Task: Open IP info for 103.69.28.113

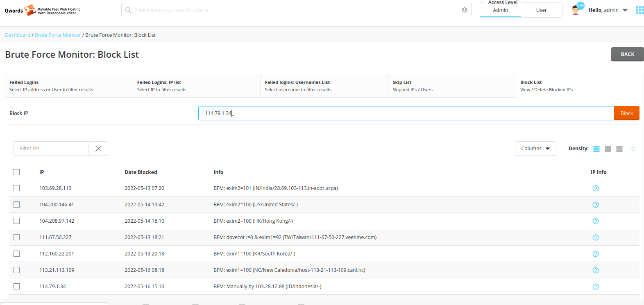Action: pyautogui.click(x=596, y=188)
